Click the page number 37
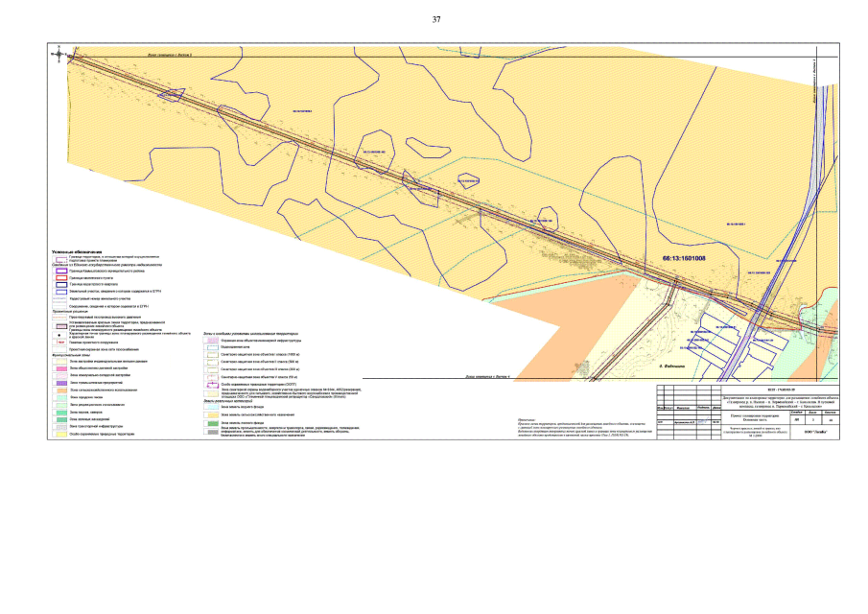 436,19
